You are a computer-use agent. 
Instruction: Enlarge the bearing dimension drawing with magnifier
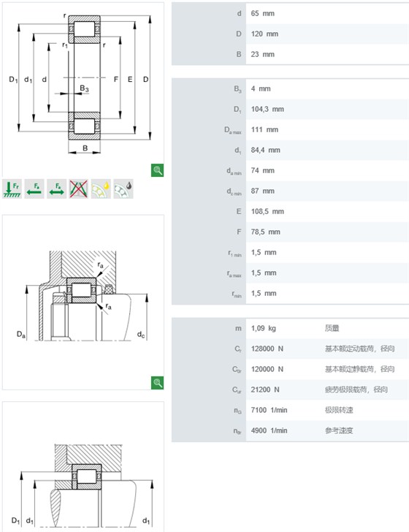pyautogui.click(x=157, y=170)
